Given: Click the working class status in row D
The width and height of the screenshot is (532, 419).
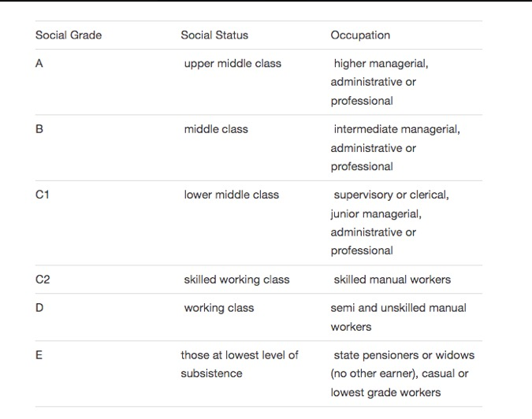Looking at the screenshot, I should click(219, 308).
